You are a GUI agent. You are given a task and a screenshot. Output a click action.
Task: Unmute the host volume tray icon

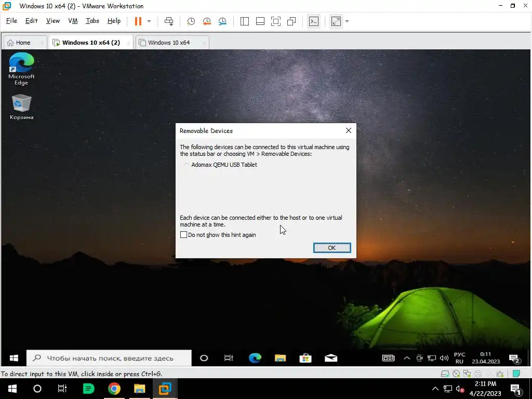460,389
